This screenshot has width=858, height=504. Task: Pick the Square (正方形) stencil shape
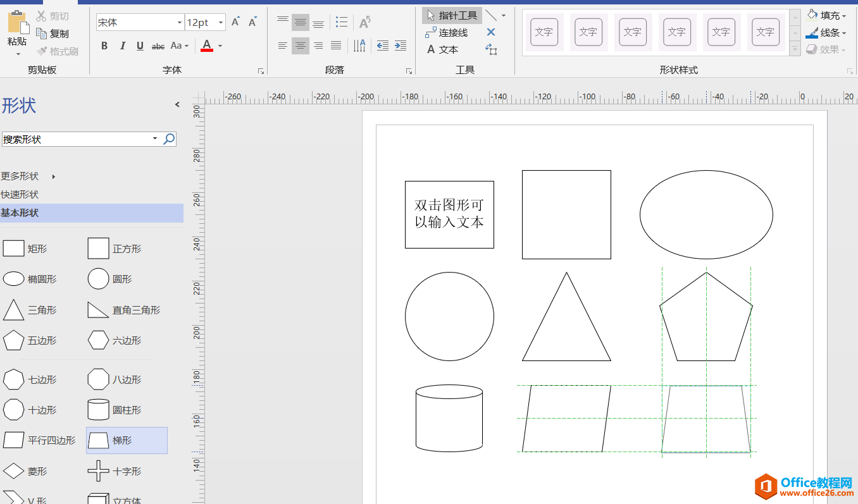(115, 249)
